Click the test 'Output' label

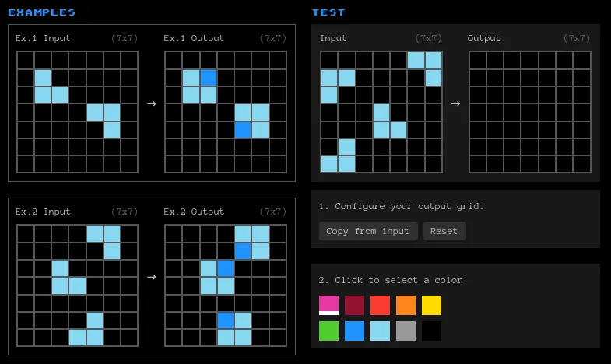[484, 38]
